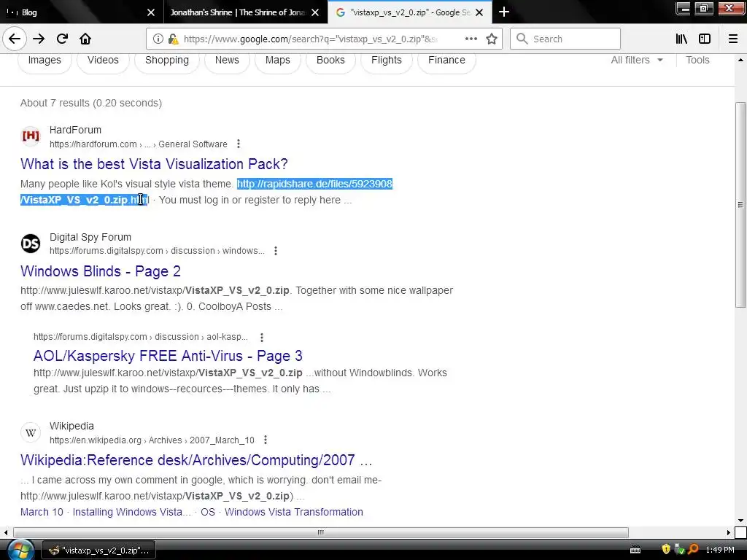This screenshot has height=560, width=747.
Task: Select the Videos search filter
Action: [103, 61]
